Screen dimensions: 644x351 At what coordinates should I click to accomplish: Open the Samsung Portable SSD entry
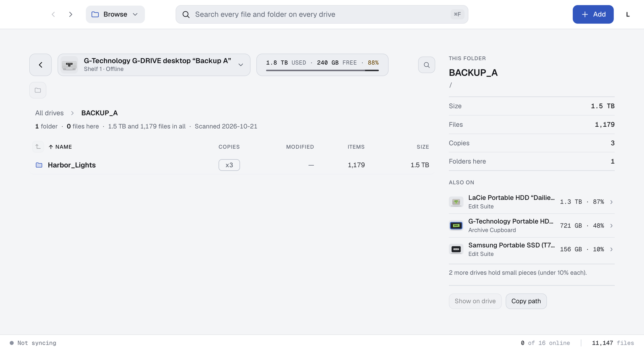click(x=532, y=249)
